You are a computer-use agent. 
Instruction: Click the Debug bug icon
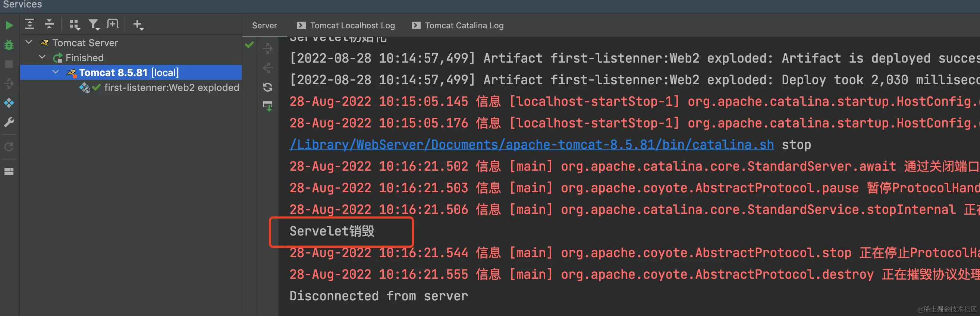pyautogui.click(x=9, y=45)
